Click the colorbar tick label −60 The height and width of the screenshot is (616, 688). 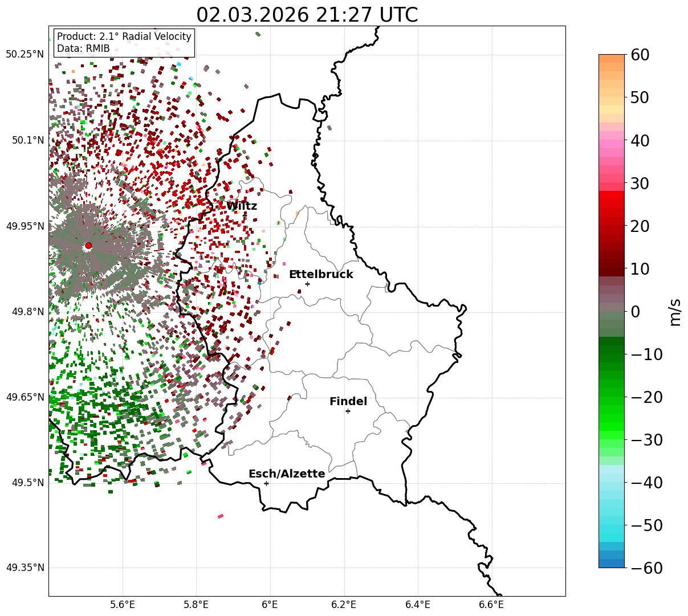pos(646,568)
